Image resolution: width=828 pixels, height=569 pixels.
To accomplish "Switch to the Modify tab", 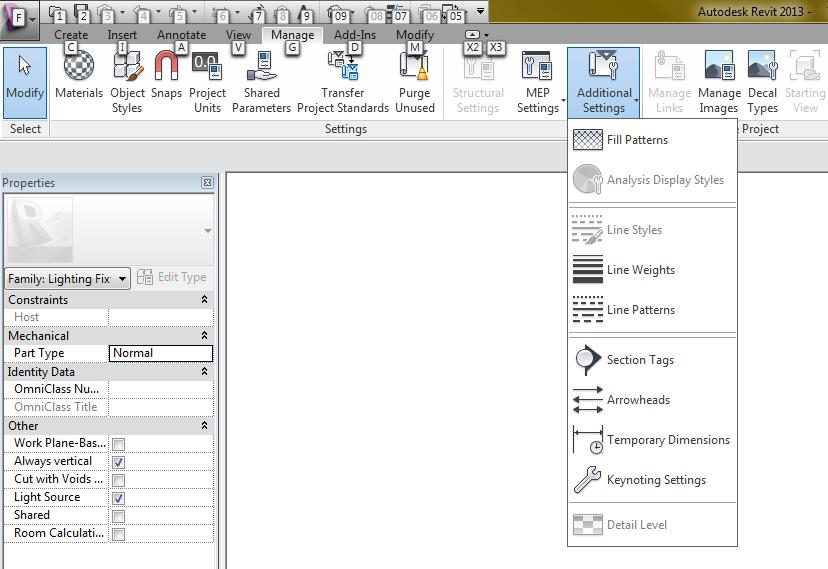I will [x=415, y=35].
